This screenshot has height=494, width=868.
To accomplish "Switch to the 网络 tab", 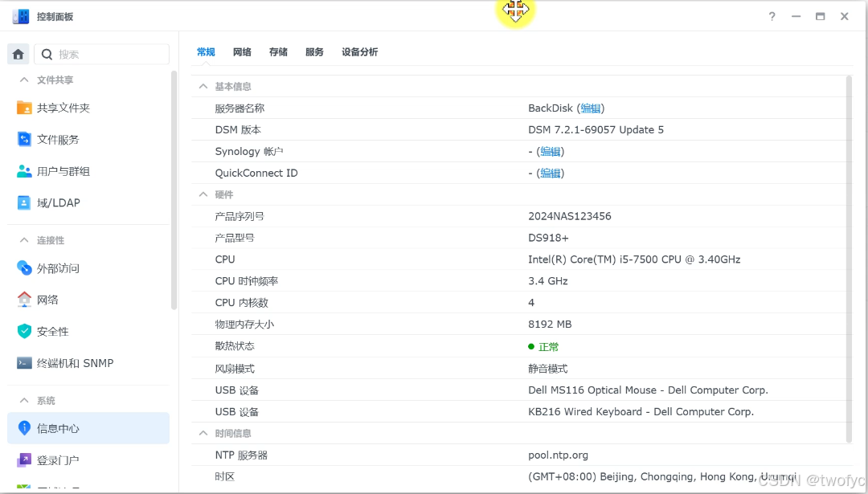I will point(242,52).
